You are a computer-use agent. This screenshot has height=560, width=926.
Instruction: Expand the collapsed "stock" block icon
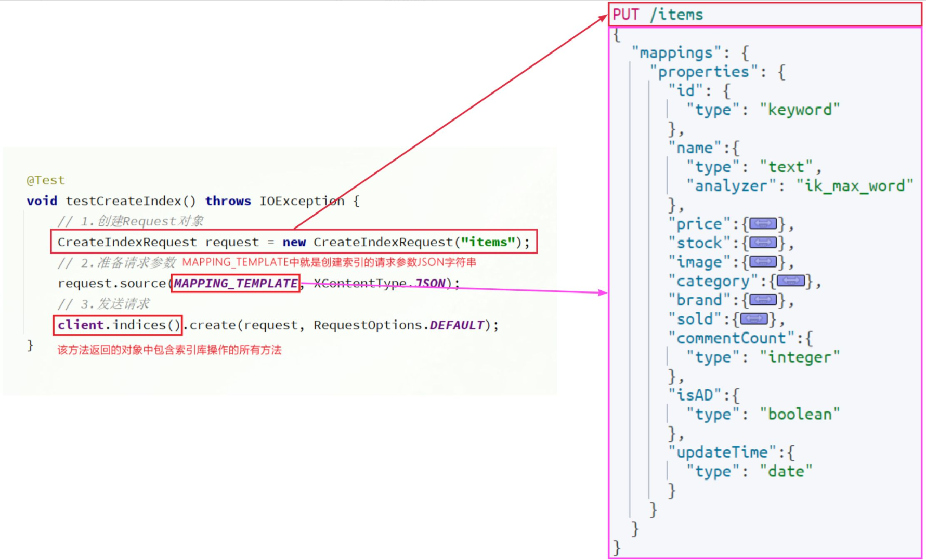[763, 243]
